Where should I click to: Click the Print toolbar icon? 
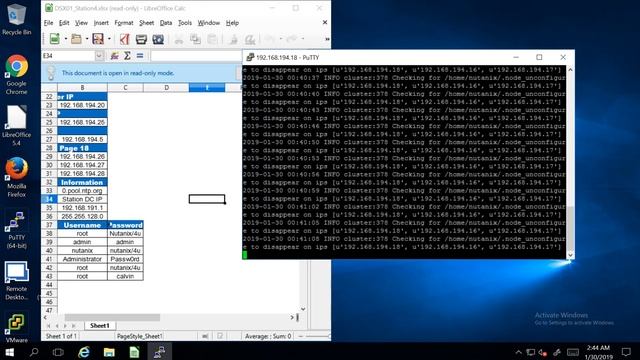pyautogui.click(x=141, y=39)
